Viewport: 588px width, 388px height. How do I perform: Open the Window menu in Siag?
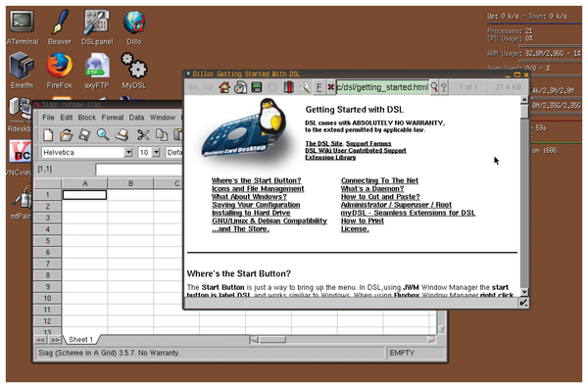point(163,118)
